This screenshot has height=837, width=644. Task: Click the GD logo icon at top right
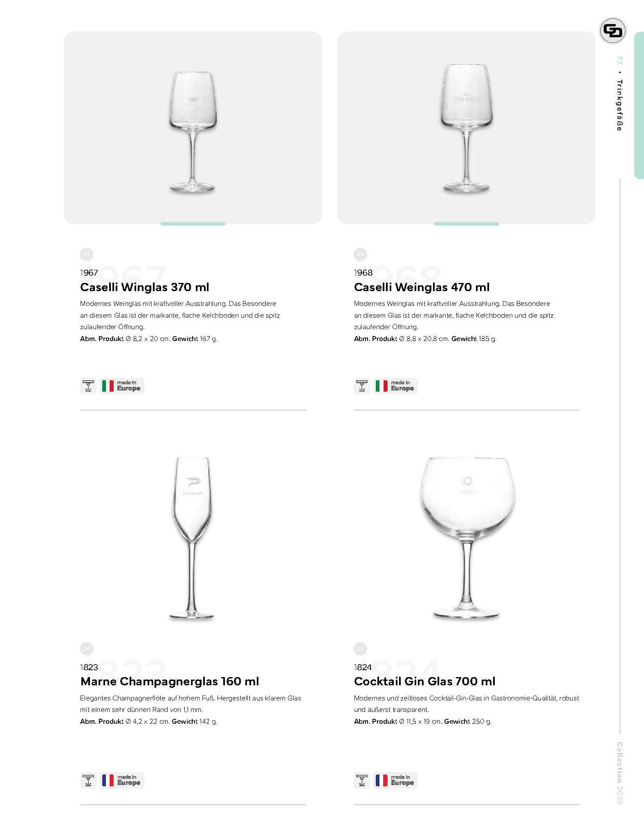click(613, 31)
